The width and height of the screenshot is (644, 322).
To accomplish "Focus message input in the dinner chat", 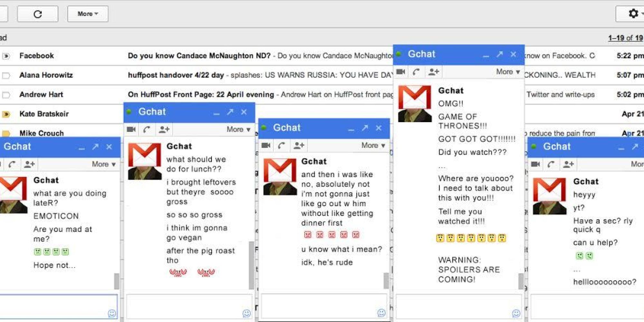I will (x=324, y=306).
